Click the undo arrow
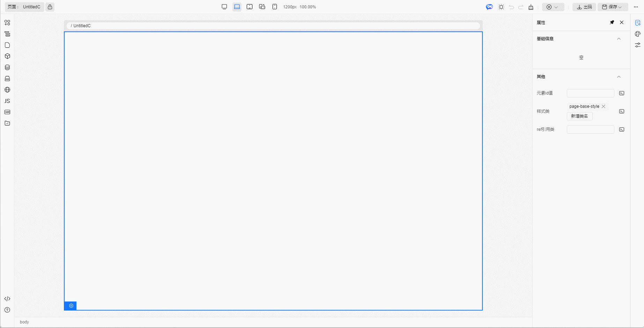 (511, 7)
